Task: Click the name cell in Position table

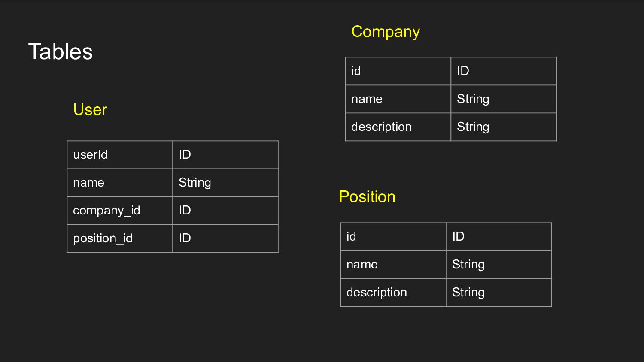Action: coord(362,265)
